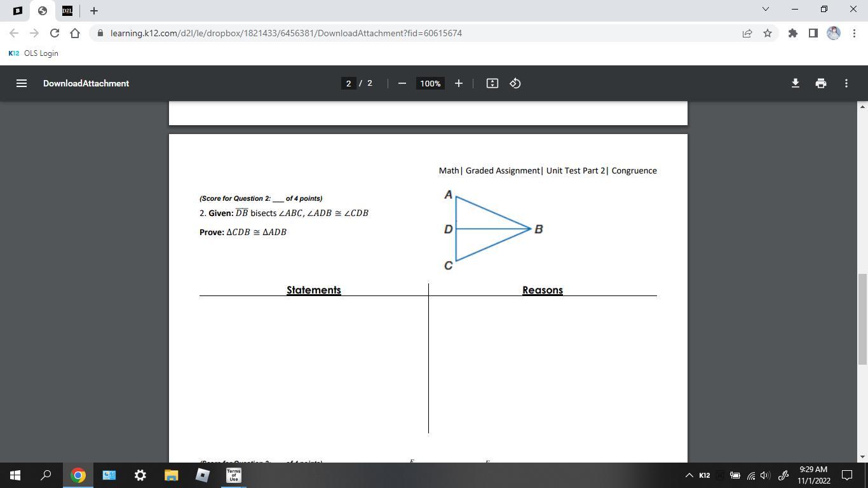Bookmark this page with the star icon
This screenshot has width=868, height=488.
coord(768,33)
